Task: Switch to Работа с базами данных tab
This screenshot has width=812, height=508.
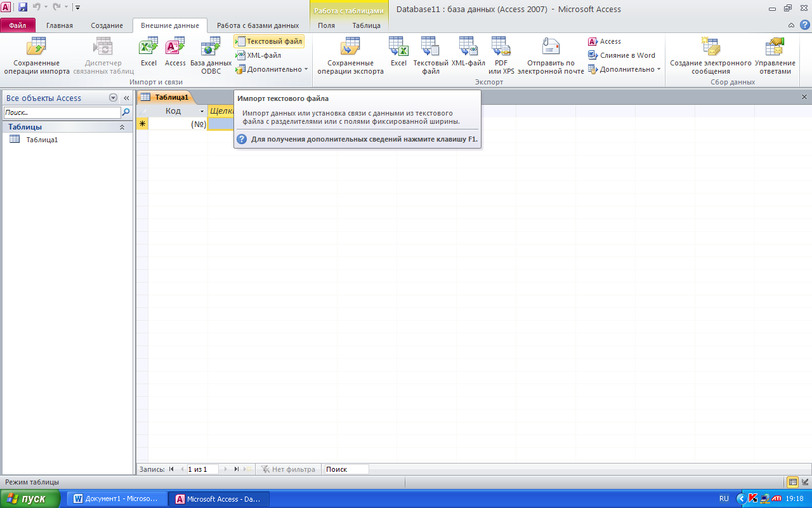Action: [258, 25]
